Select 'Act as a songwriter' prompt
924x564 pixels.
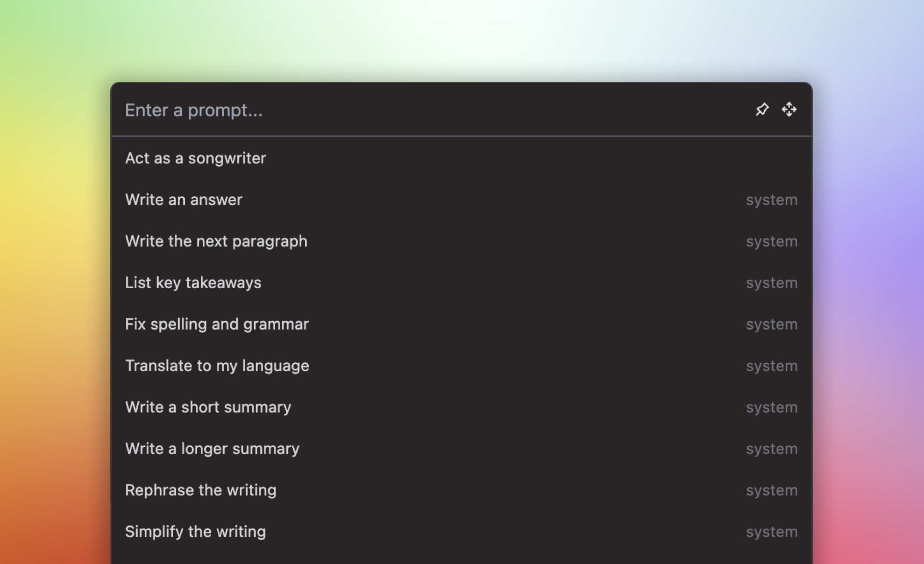pyautogui.click(x=195, y=158)
